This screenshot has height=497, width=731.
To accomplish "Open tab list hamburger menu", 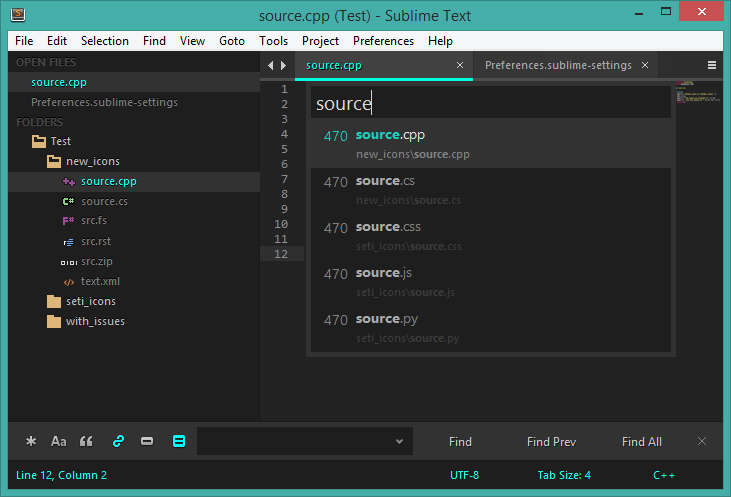I will (x=711, y=65).
